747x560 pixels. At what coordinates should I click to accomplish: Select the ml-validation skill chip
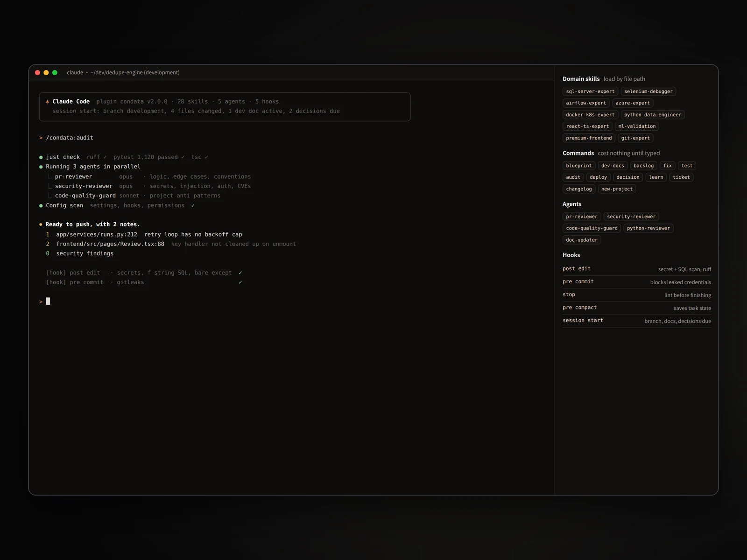tap(637, 126)
